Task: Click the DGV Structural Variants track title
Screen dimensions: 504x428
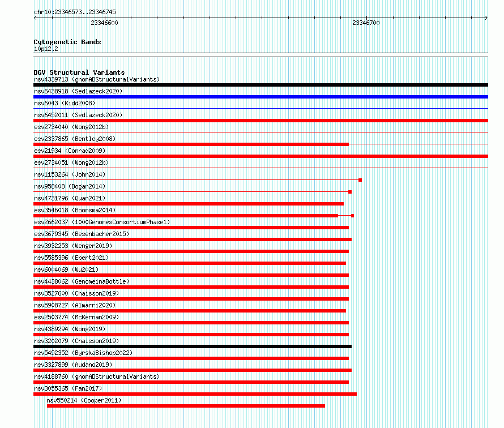Action: (x=79, y=72)
